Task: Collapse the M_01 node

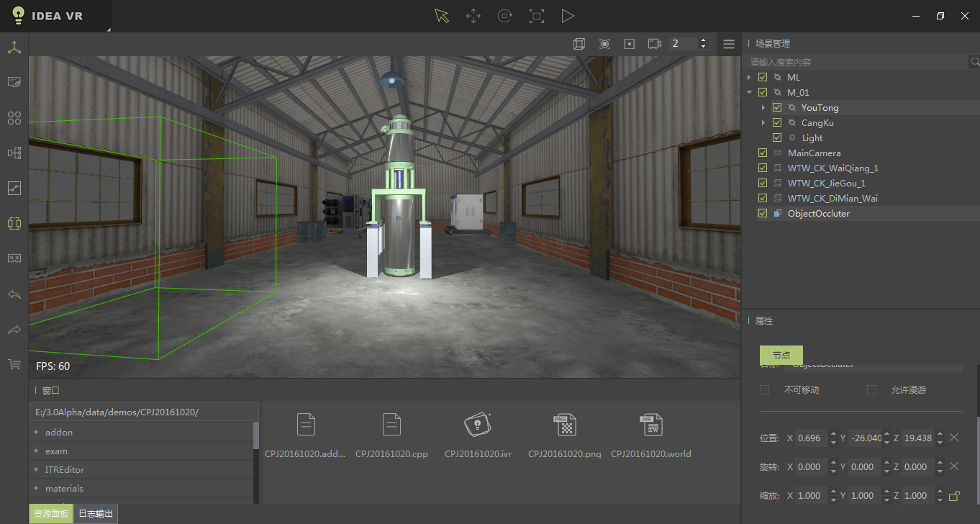Action: pos(750,92)
